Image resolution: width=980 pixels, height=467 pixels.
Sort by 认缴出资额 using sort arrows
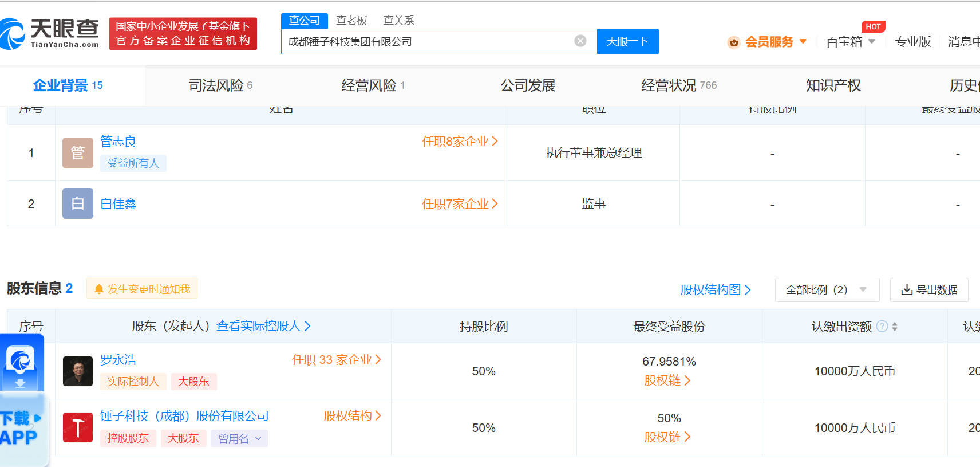895,327
